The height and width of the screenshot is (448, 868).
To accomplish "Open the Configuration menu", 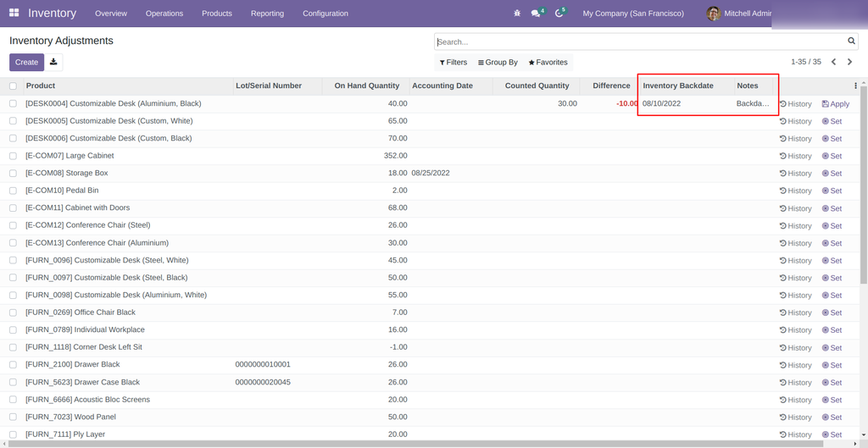I will tap(325, 14).
